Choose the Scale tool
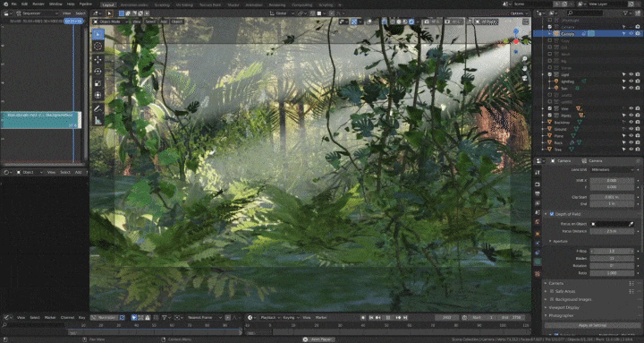The image size is (644, 343). tap(98, 83)
